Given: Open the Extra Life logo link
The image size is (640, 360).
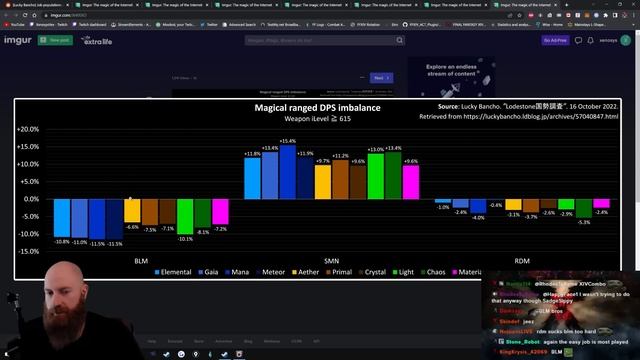Looking at the screenshot, I should [x=97, y=40].
